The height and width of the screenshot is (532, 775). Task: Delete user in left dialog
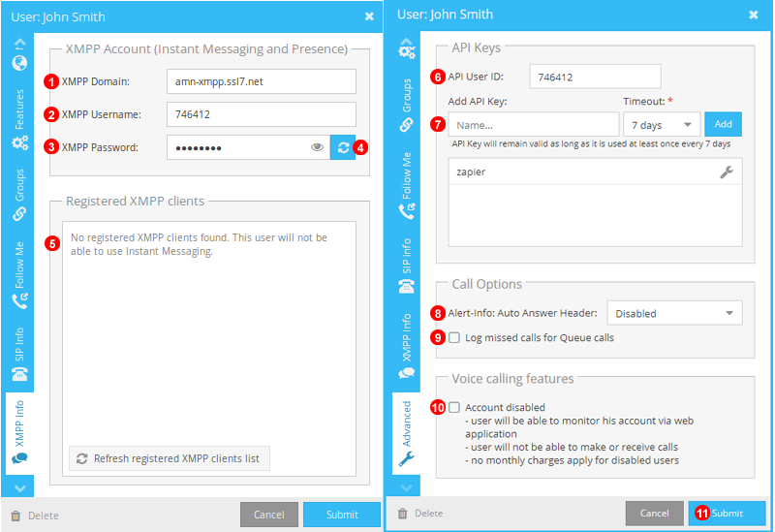(x=35, y=516)
